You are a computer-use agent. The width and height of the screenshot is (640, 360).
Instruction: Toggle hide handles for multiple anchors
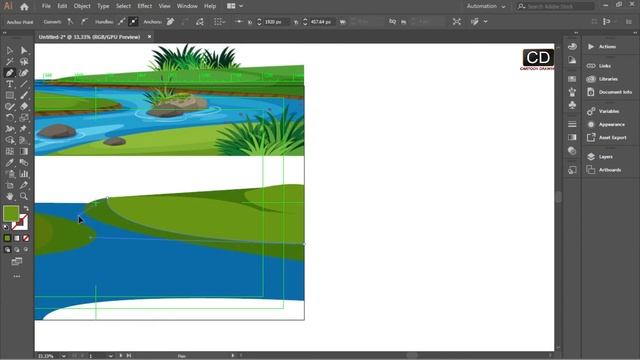pos(133,22)
